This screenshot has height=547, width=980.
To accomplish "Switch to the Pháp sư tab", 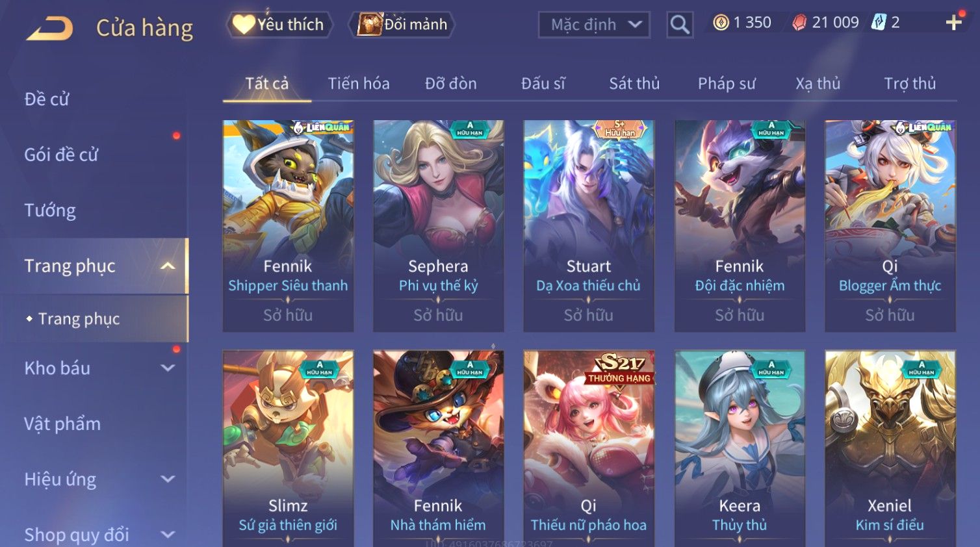I will click(727, 83).
